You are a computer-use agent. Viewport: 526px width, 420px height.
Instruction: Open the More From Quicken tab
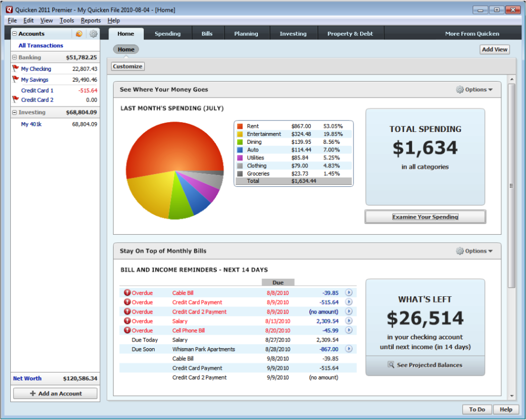pos(472,33)
